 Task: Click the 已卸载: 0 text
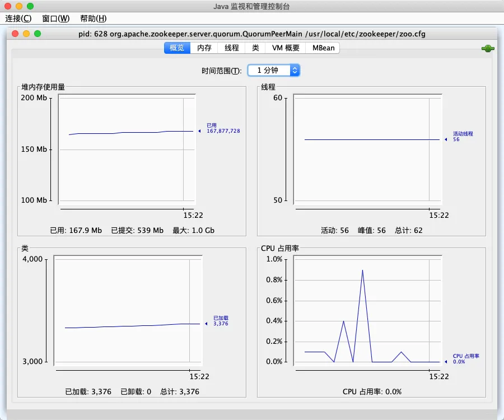click(x=136, y=392)
